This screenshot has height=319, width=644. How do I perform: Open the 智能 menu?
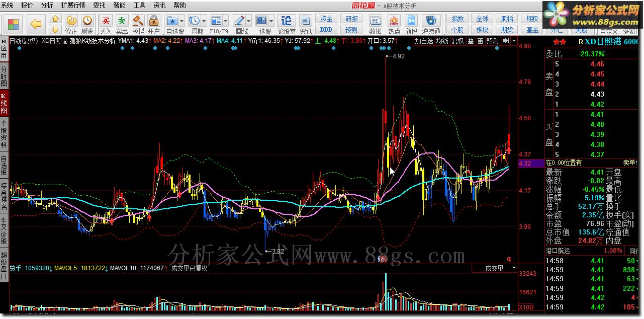[x=120, y=6]
